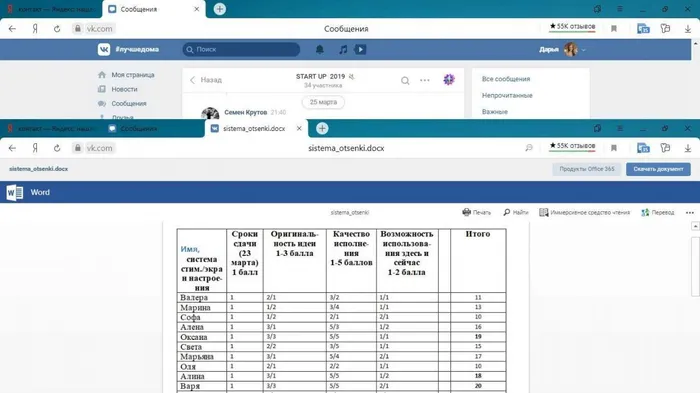Open Иммерсивное средство чтения

pos(584,212)
